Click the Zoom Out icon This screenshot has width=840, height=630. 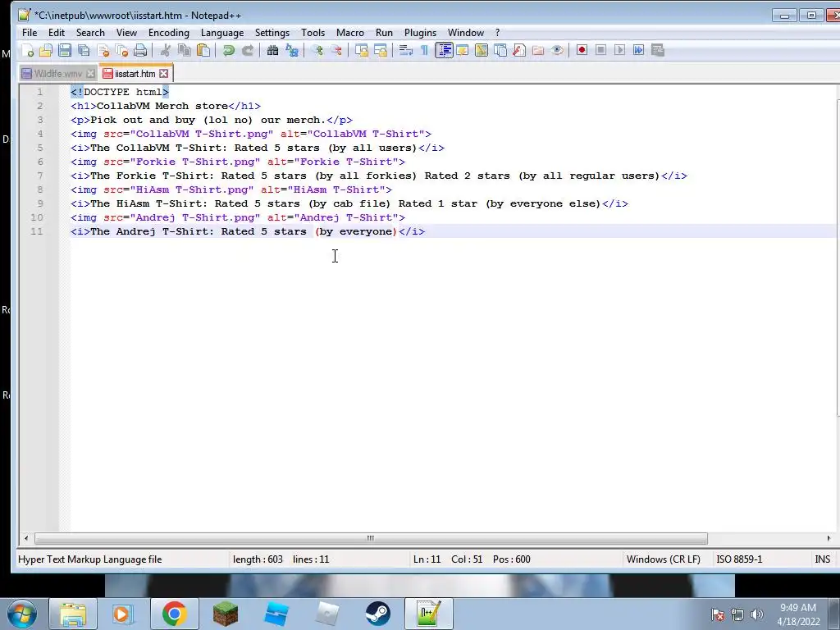tap(336, 50)
